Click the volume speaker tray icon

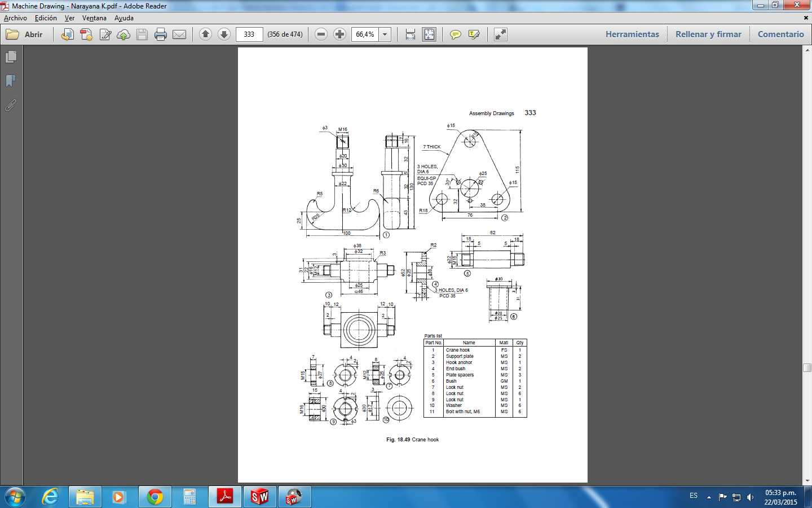point(750,497)
